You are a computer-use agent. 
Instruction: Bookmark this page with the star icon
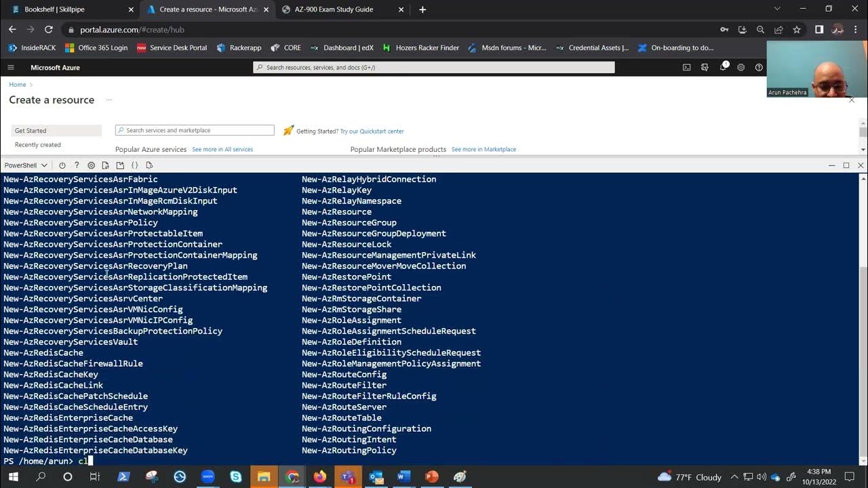(x=797, y=30)
